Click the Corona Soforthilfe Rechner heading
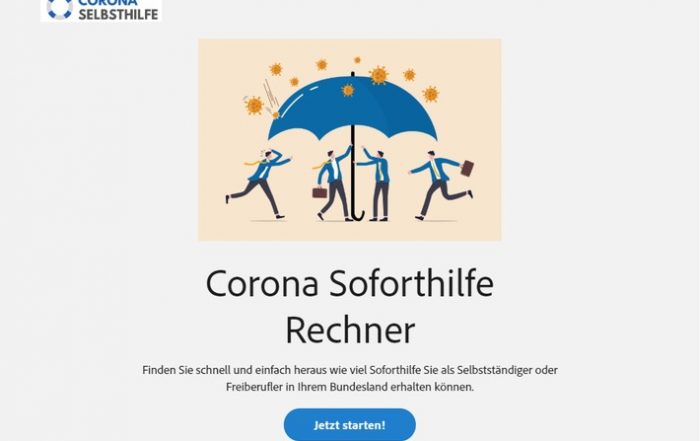The width and height of the screenshot is (700, 441). (x=350, y=306)
